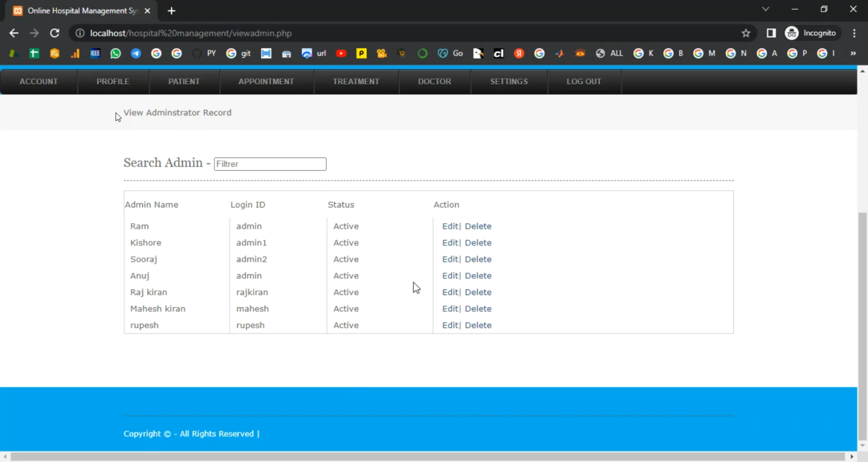Screen dimensions: 868x462
Task: Open the APPOINTMENT menu
Action: point(266,82)
